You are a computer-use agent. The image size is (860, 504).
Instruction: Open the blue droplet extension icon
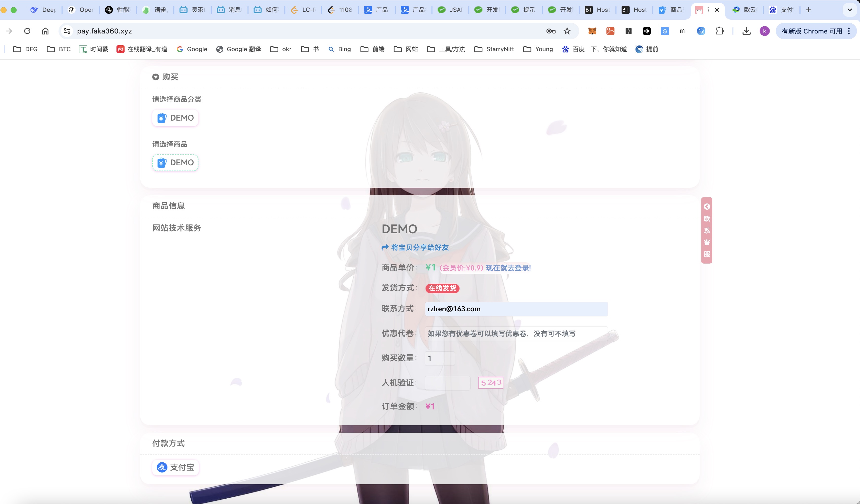tap(665, 31)
